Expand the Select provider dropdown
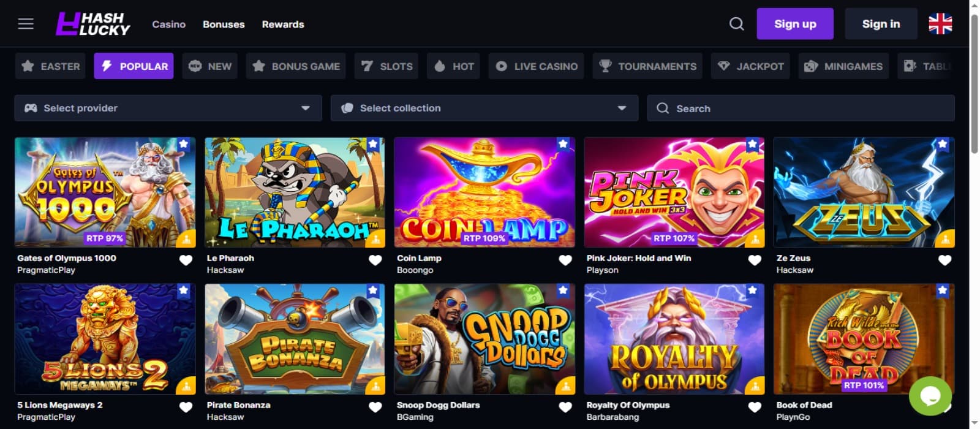Image resolution: width=980 pixels, height=429 pixels. [168, 108]
